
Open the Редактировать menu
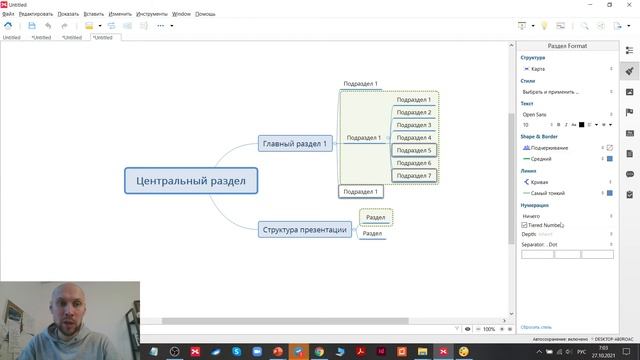(36, 14)
